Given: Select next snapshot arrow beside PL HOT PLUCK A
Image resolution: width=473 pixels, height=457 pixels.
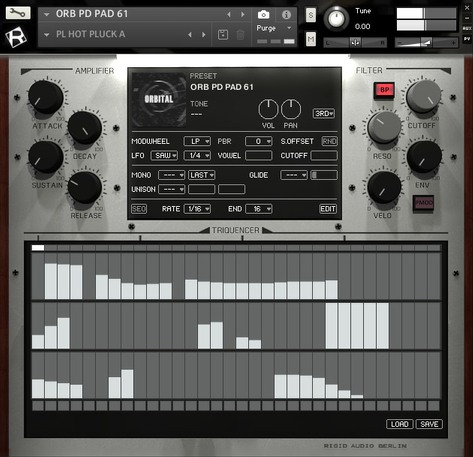Looking at the screenshot, I should (x=204, y=34).
